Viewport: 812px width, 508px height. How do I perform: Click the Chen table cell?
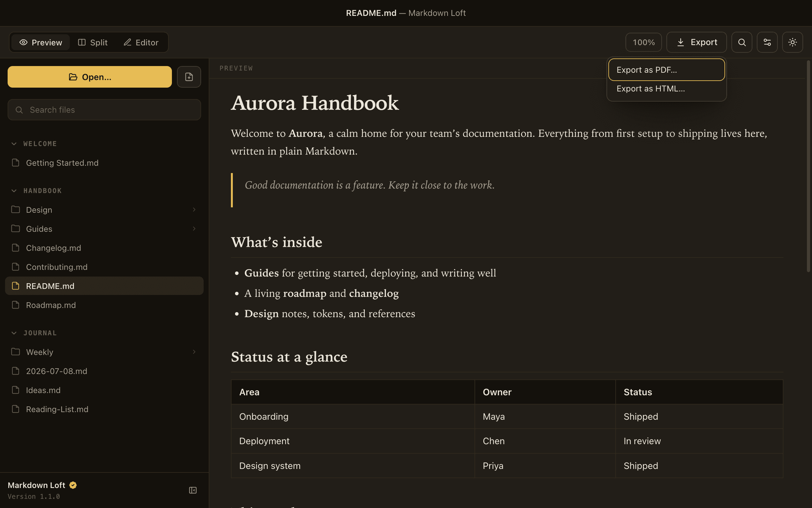545,441
